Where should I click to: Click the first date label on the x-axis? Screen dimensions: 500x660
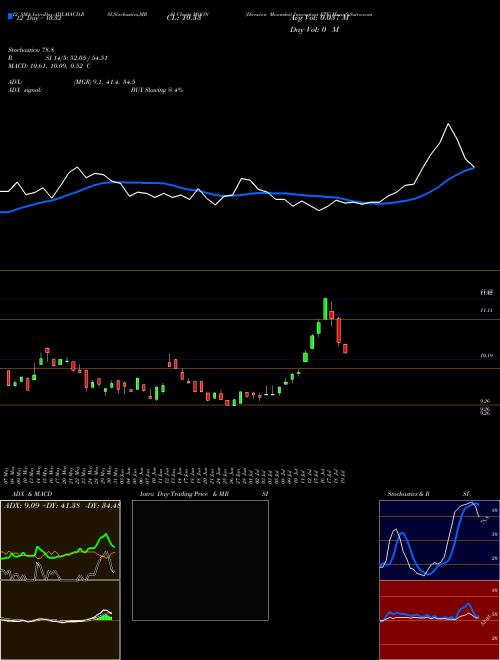pyautogui.click(x=7, y=475)
